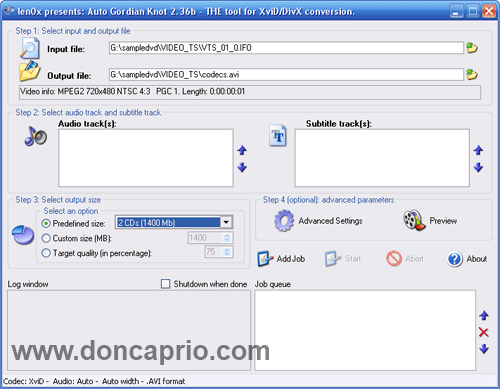Click the Start button

click(343, 259)
